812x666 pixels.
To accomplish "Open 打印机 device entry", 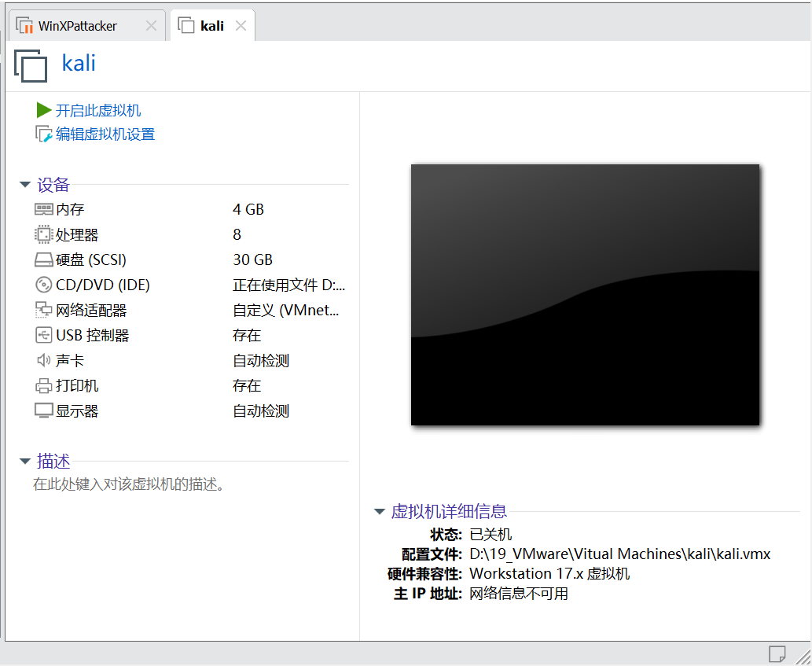I will click(x=77, y=386).
